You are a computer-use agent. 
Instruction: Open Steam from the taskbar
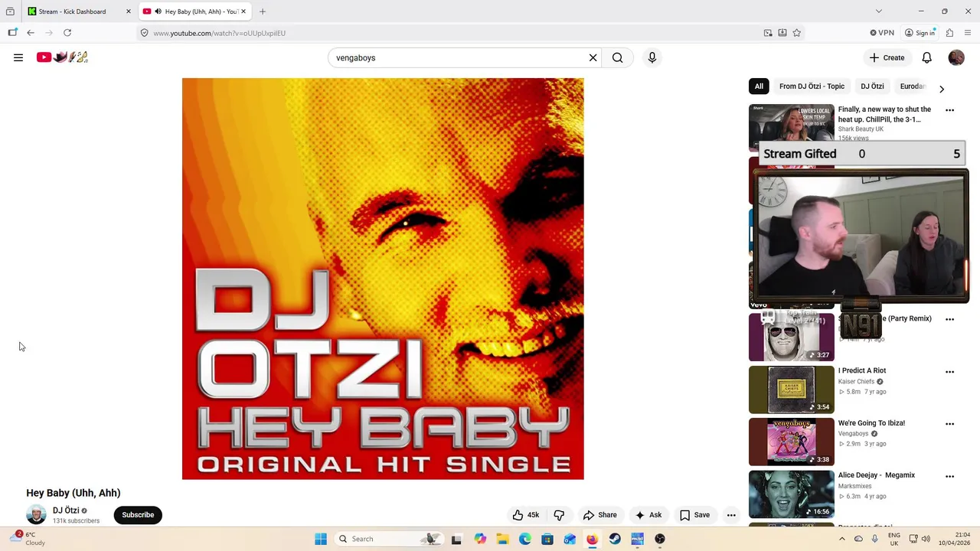tap(615, 539)
